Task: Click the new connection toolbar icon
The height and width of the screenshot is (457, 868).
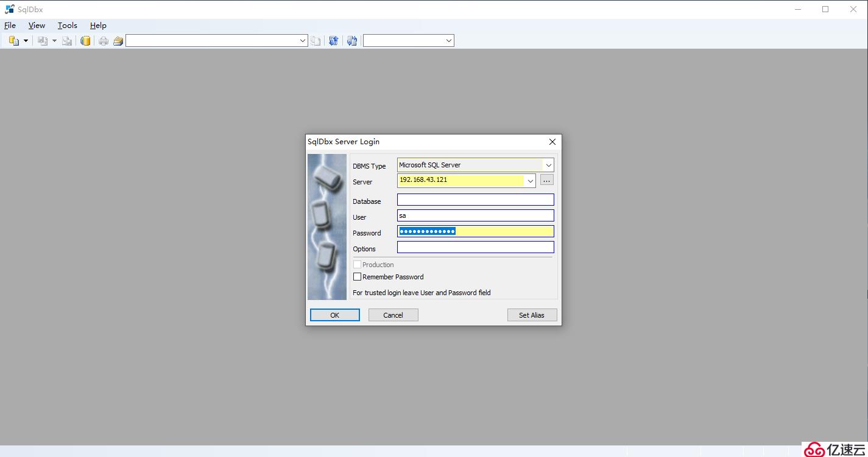Action: [14, 41]
